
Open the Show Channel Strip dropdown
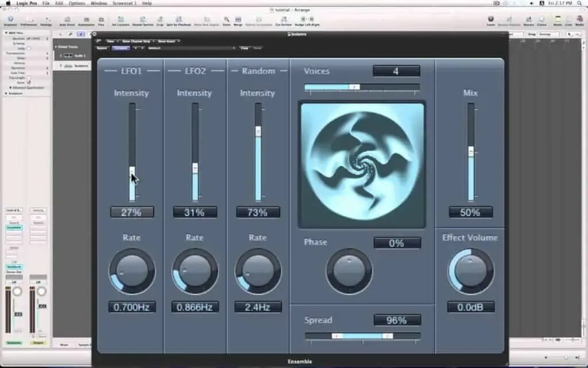[x=137, y=41]
